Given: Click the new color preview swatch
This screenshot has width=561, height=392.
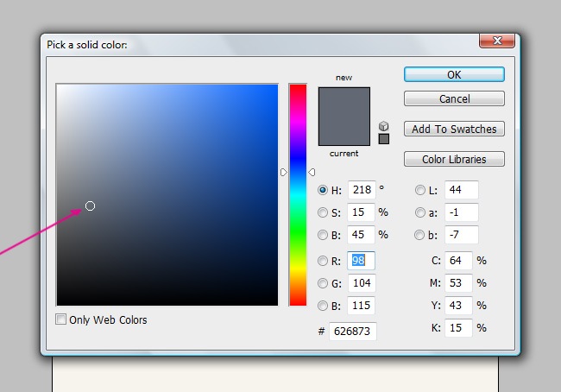Looking at the screenshot, I should [344, 102].
